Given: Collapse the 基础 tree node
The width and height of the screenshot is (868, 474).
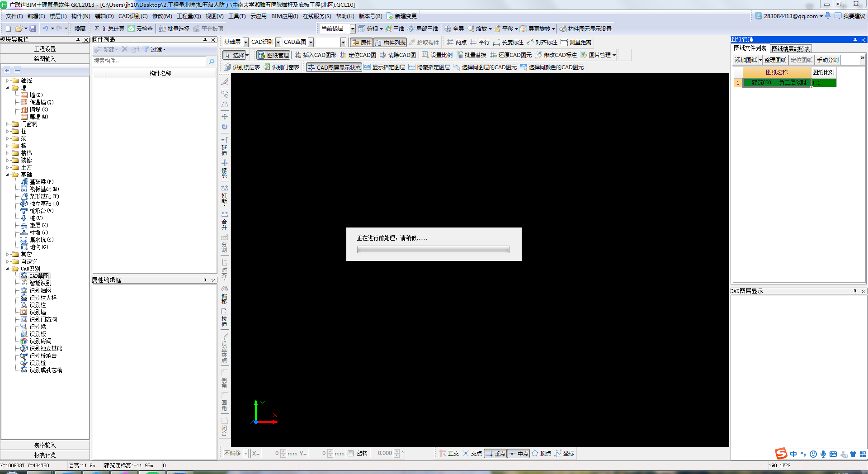Looking at the screenshot, I should pos(7,175).
